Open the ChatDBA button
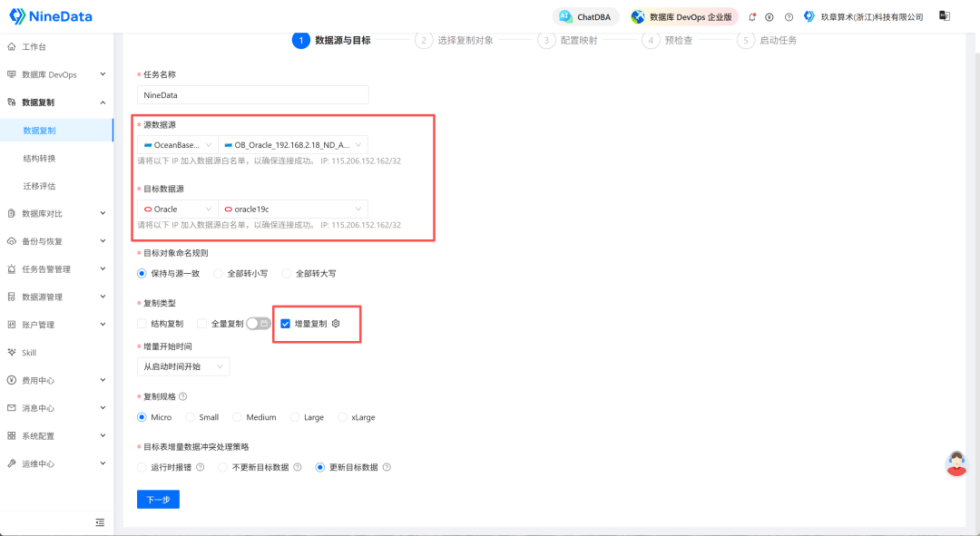The height and width of the screenshot is (536, 980). (x=585, y=17)
